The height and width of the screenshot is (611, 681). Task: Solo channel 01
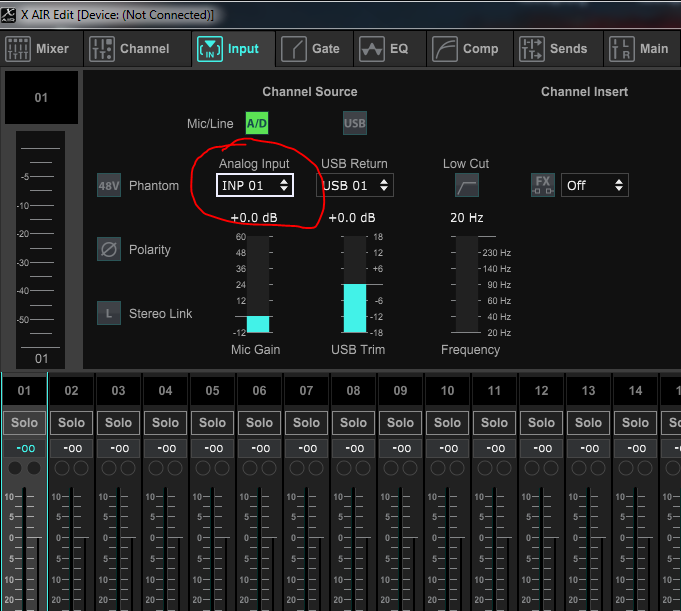(x=24, y=423)
